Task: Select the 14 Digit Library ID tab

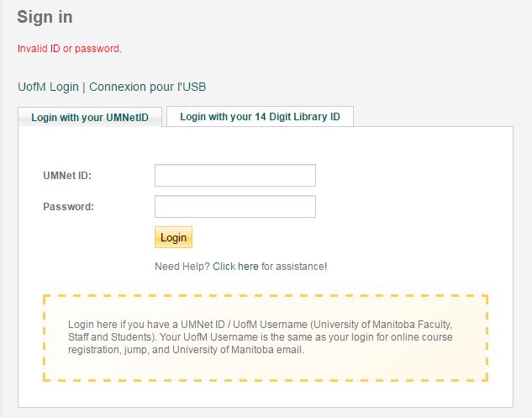Action: tap(260, 117)
